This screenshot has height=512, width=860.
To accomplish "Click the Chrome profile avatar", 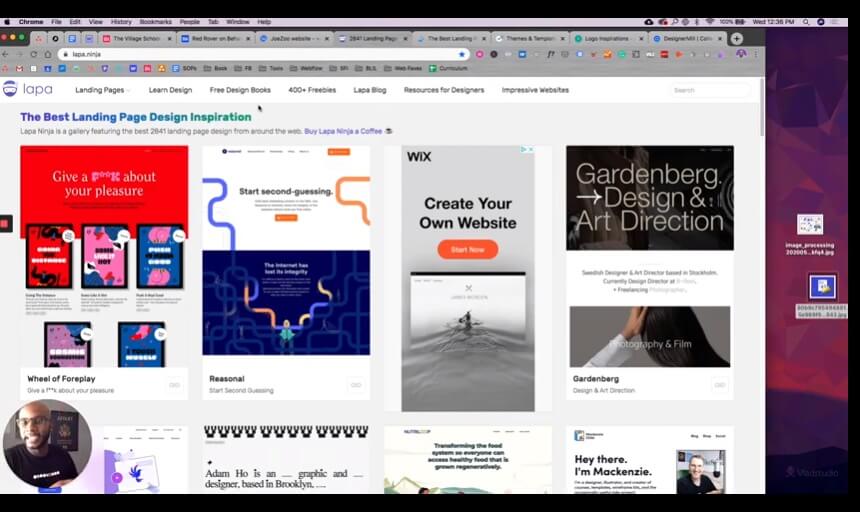I will [x=742, y=54].
